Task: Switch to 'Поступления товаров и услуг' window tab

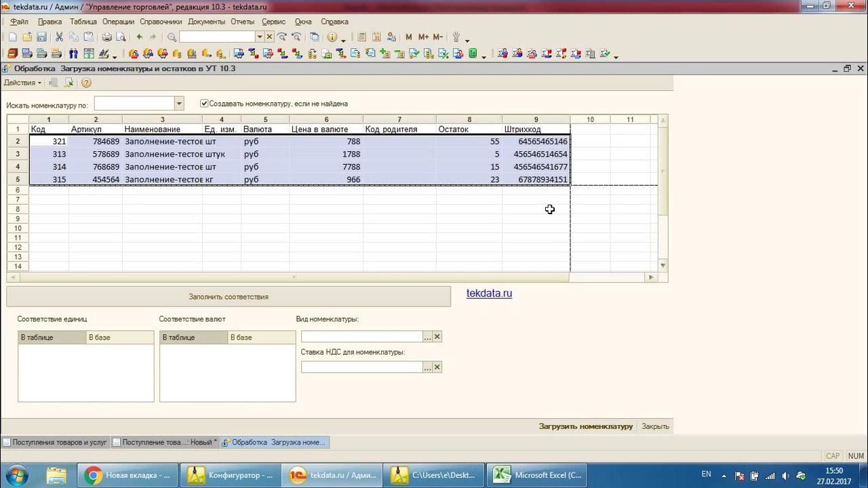Action: [x=55, y=442]
